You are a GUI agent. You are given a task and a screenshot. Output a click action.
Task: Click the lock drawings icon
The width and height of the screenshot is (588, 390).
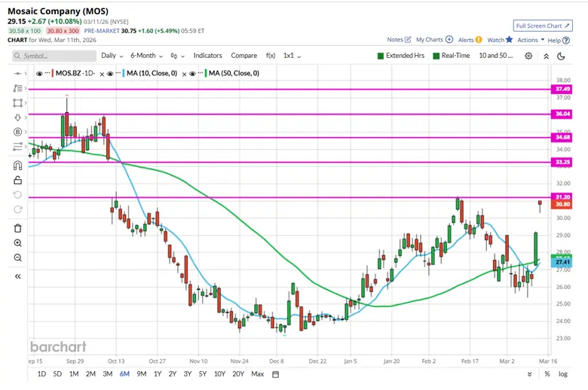tap(17, 180)
